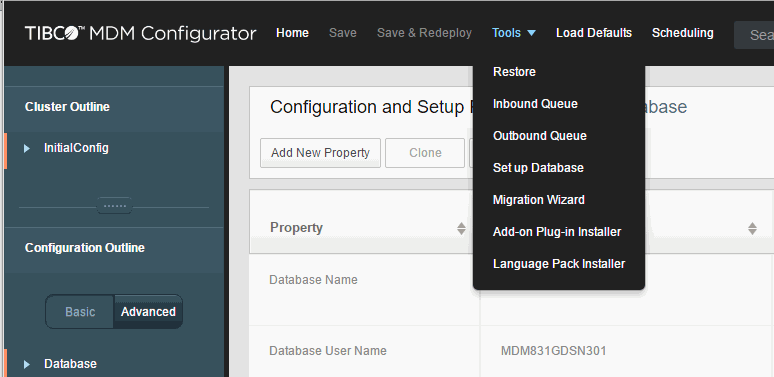Sort the second column using its arrows
Viewport: 774px width, 377px height.
(x=752, y=228)
